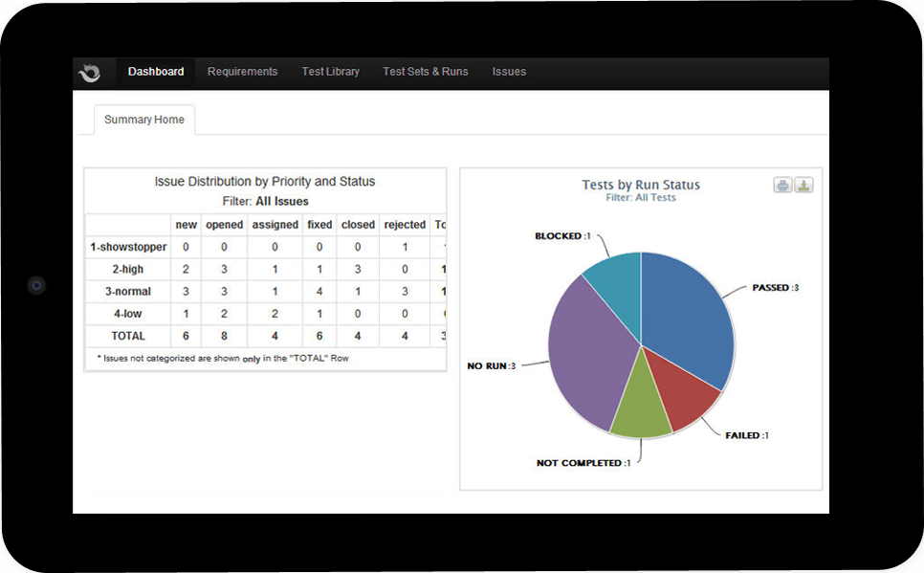Viewport: 924px width, 573px height.
Task: Click the round blue icon left of dashboard
Action: [x=36, y=285]
